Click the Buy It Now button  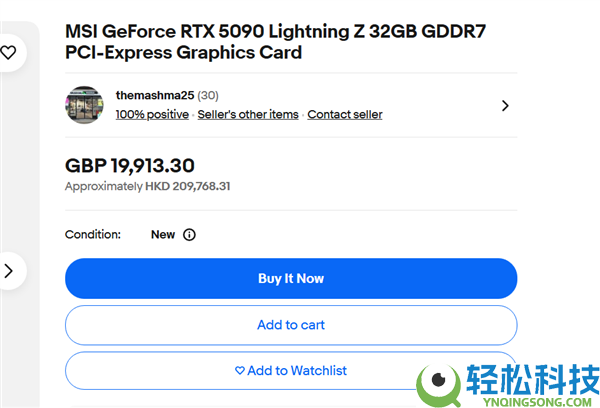click(x=291, y=279)
